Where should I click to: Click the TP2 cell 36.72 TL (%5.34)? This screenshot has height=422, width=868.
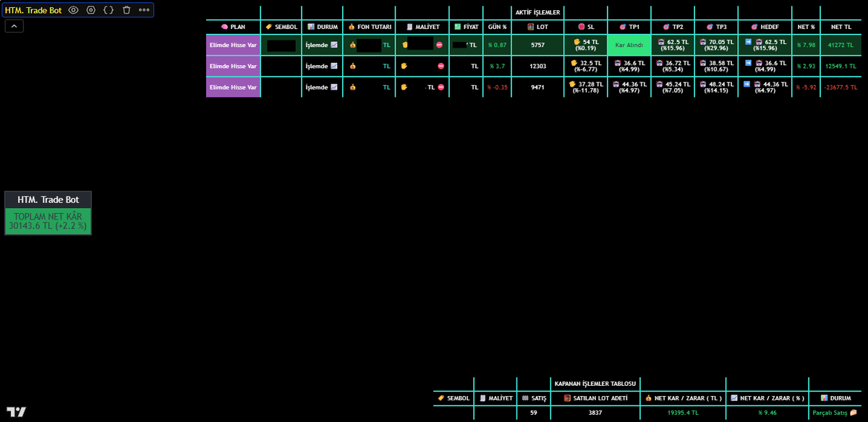673,66
